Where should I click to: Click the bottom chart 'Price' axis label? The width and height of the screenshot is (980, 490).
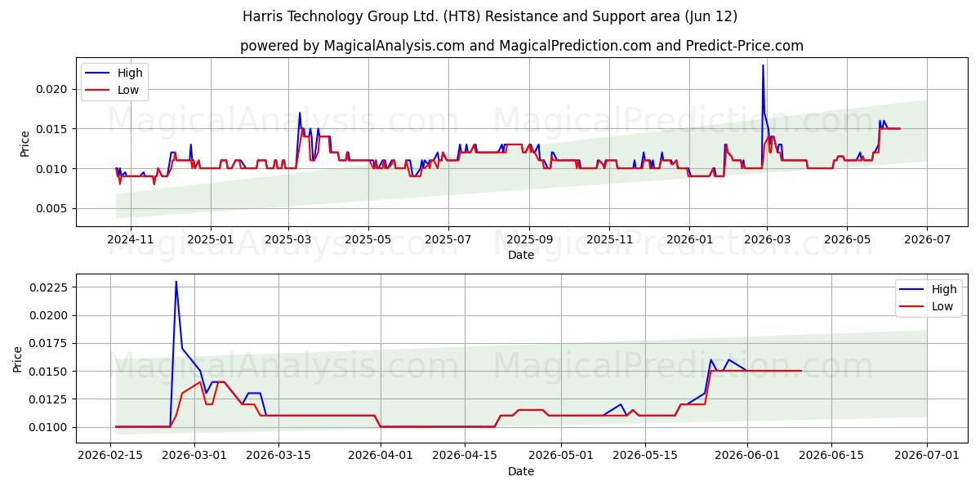click(18, 359)
